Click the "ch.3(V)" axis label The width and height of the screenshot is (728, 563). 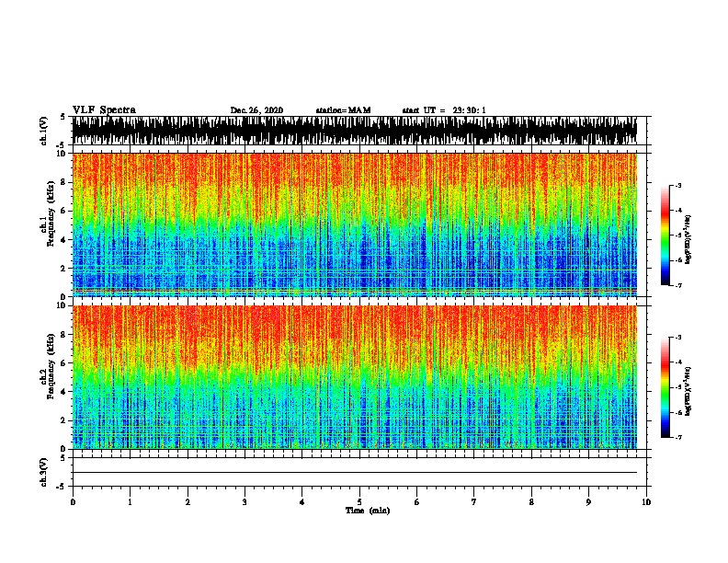coord(44,473)
